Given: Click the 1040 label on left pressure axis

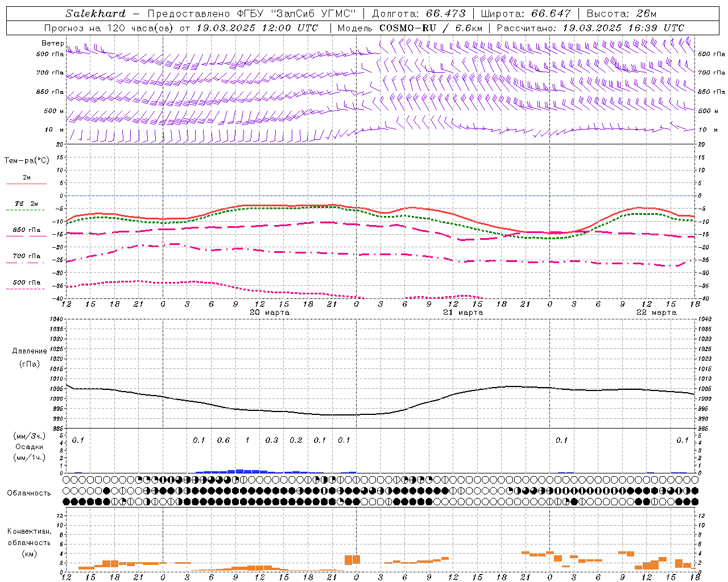Looking at the screenshot, I should coord(57,319).
